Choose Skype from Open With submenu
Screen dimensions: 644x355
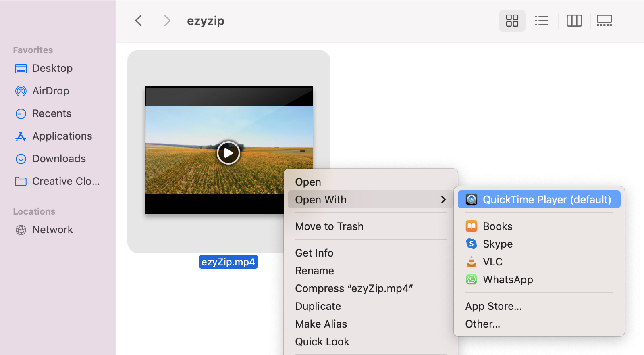click(x=497, y=244)
